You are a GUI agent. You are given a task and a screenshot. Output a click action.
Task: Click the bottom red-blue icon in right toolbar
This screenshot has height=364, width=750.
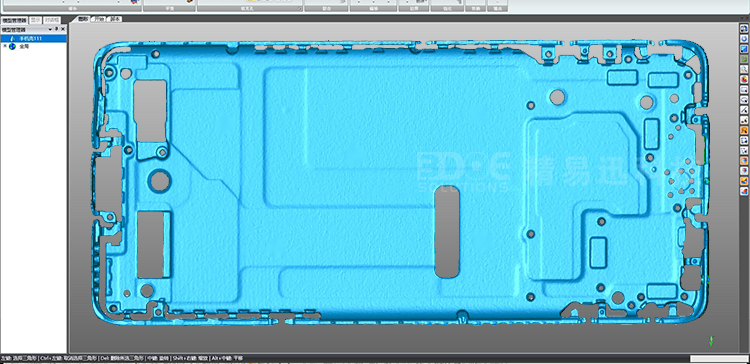744,190
